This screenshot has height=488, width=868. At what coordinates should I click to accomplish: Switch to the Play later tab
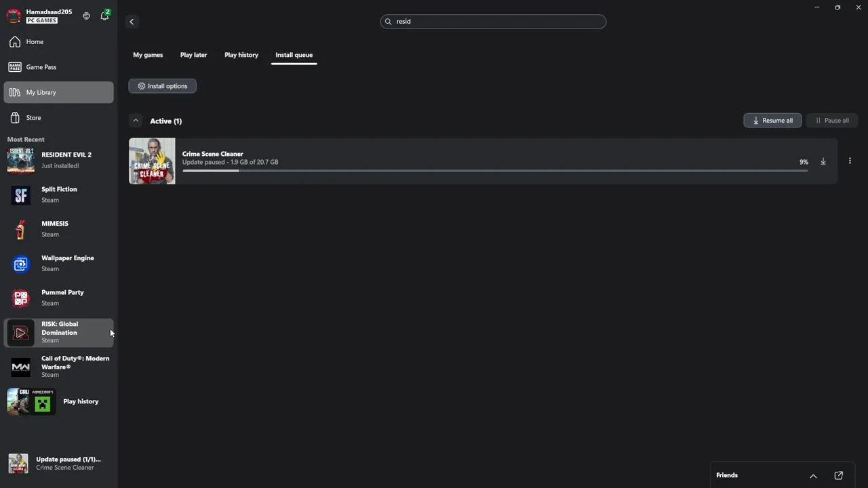click(x=193, y=55)
